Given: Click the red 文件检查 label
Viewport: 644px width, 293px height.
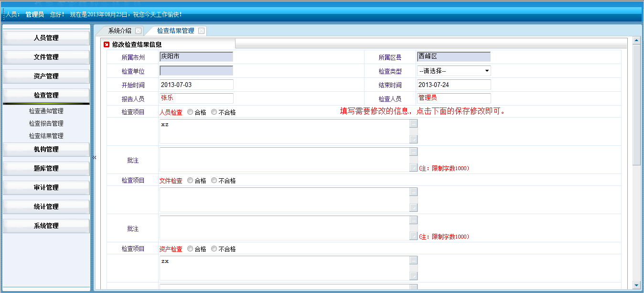Looking at the screenshot, I should [x=171, y=181].
